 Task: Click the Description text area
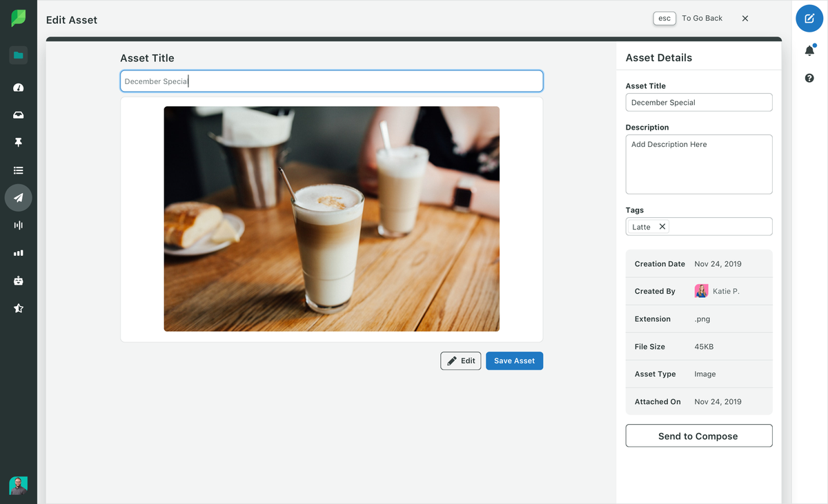(699, 164)
